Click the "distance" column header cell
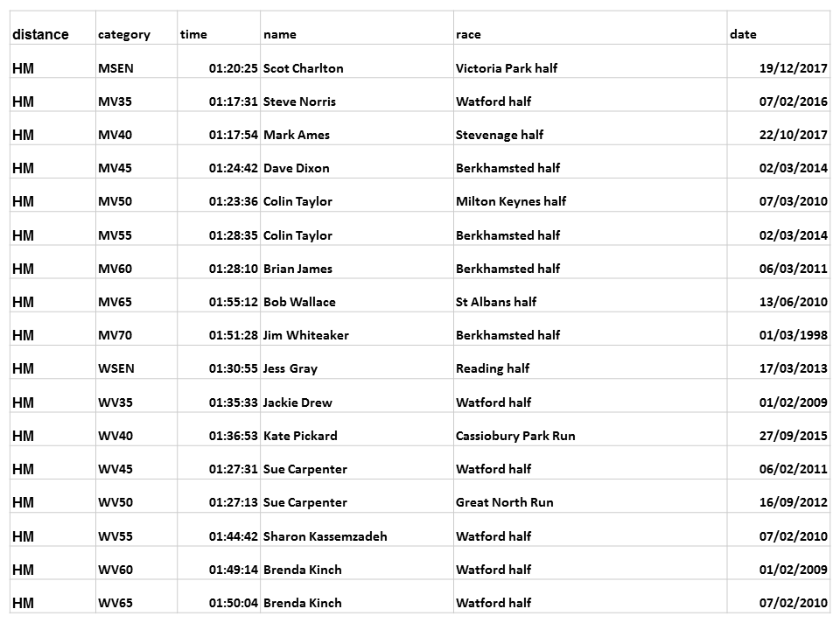 click(40, 35)
